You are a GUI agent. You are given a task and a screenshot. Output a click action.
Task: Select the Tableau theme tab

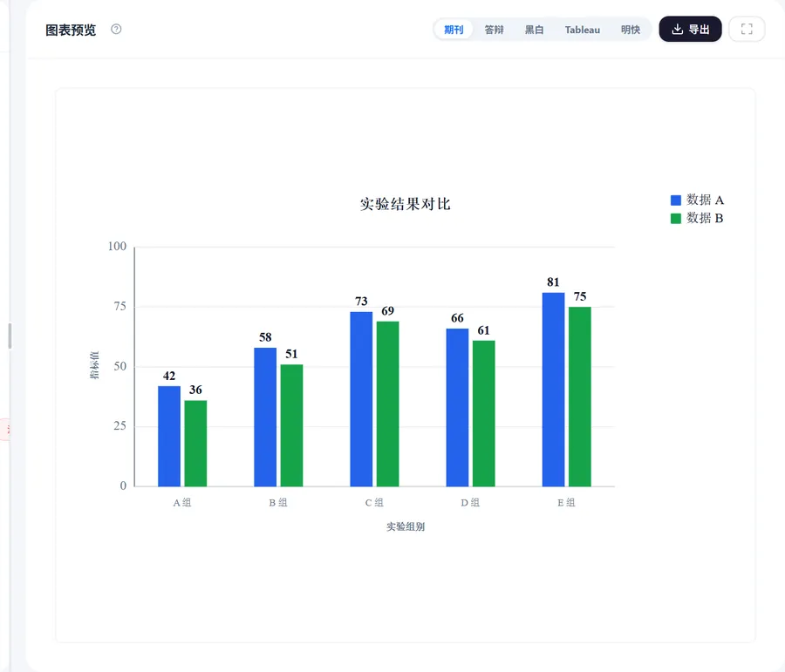pos(583,30)
